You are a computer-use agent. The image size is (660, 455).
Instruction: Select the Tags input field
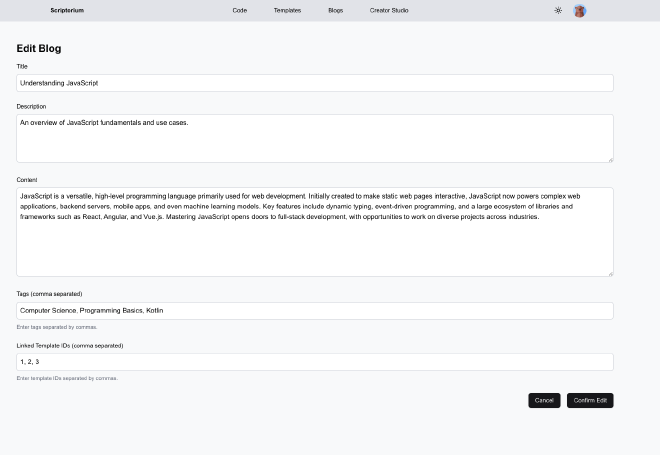(315, 311)
